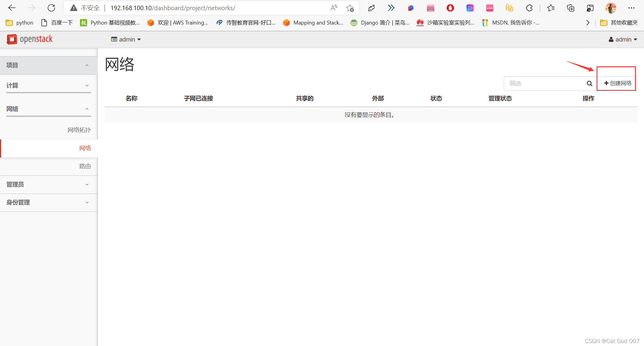Click the OpenStack logo
Viewport: 644px width, 346px height.
(x=30, y=39)
